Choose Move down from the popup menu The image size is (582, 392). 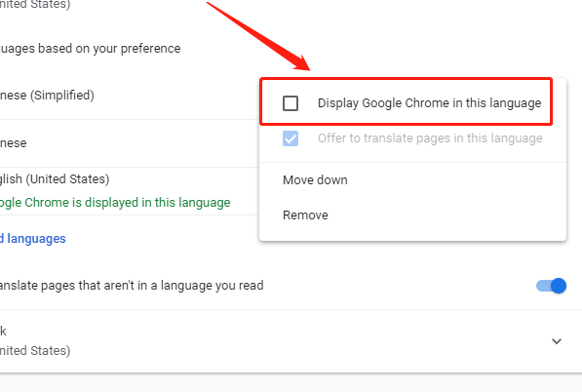pos(315,180)
